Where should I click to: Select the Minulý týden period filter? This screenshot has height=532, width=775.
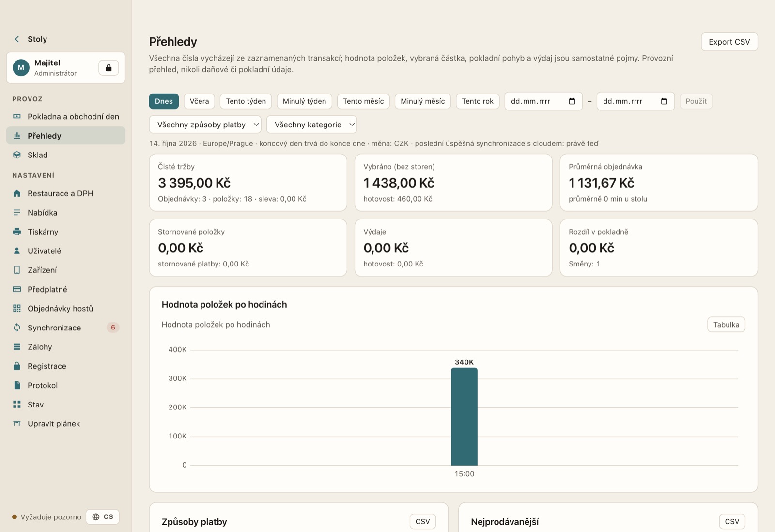pyautogui.click(x=304, y=101)
